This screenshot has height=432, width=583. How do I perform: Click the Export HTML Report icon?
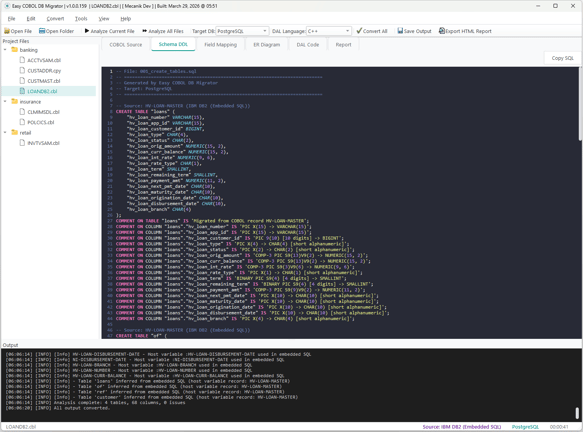(x=442, y=31)
